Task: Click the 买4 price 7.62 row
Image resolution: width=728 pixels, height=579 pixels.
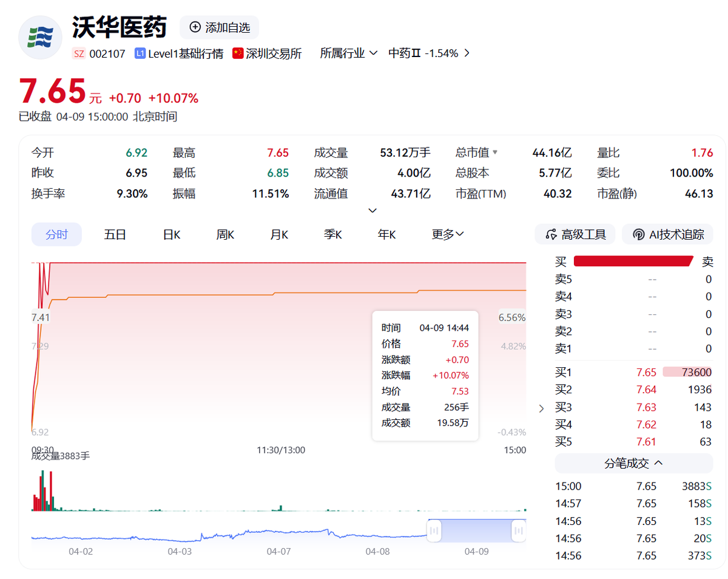Action: 634,424
